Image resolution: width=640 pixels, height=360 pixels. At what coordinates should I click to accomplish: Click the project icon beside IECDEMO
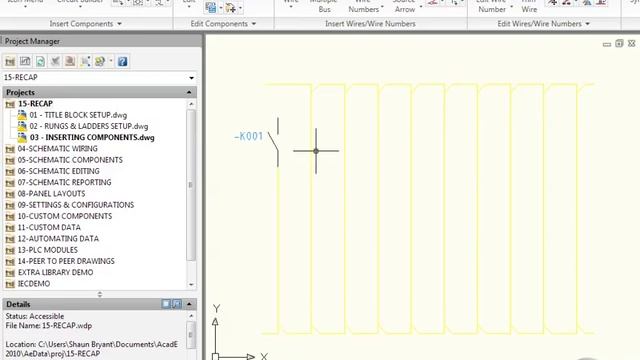tap(10, 284)
